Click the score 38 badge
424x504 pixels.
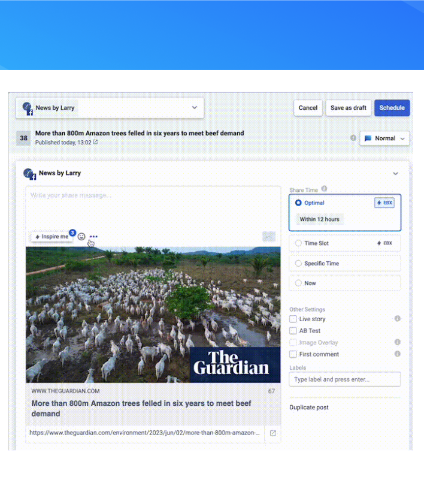pyautogui.click(x=24, y=138)
